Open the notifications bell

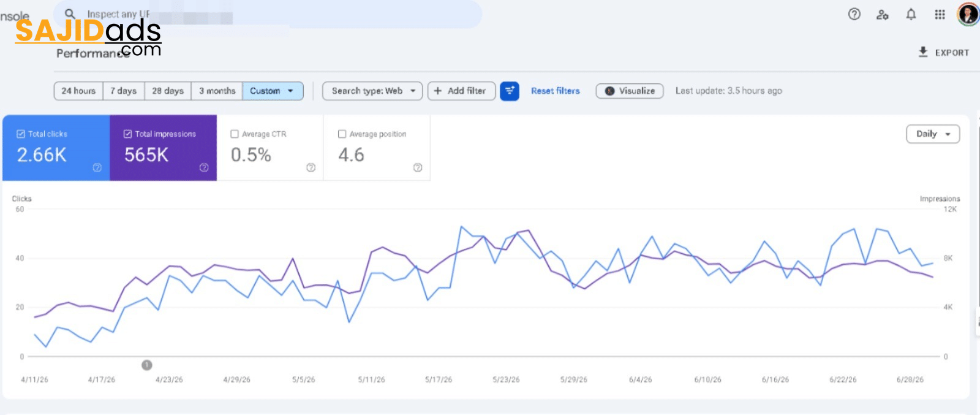(x=911, y=14)
